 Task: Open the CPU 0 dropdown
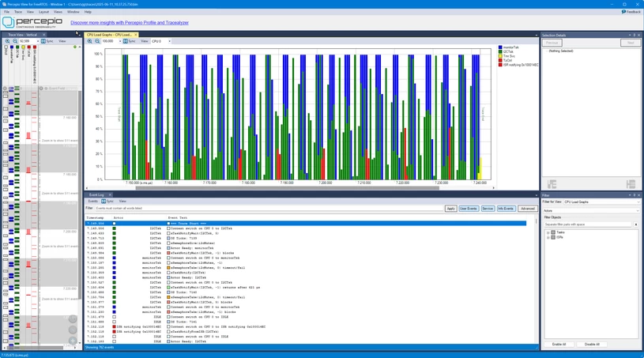161,41
